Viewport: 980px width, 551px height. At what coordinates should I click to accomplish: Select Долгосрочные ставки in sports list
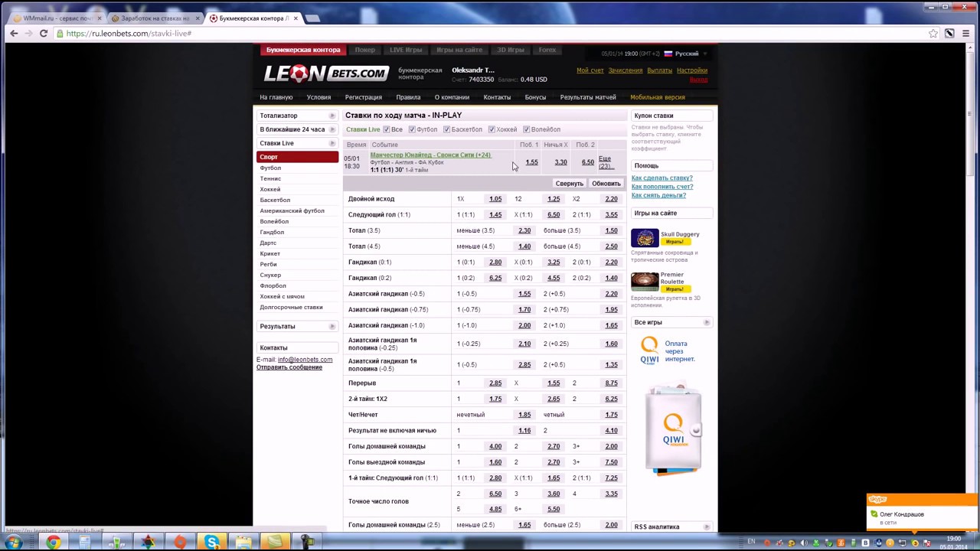pyautogui.click(x=291, y=307)
